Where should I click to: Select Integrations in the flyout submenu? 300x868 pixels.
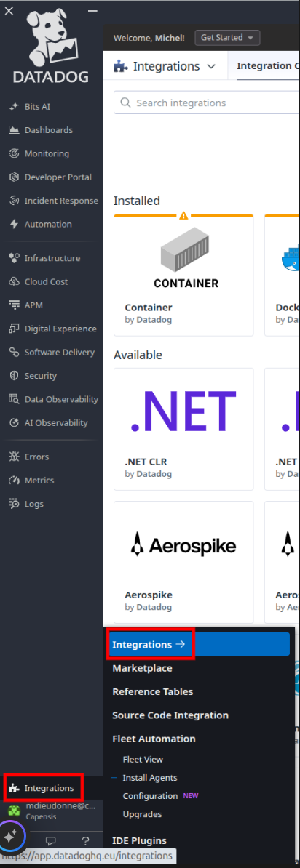[199, 644]
